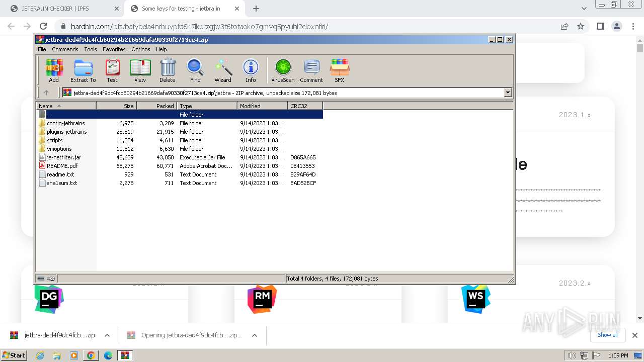Click the browser share page icon

tap(565, 26)
